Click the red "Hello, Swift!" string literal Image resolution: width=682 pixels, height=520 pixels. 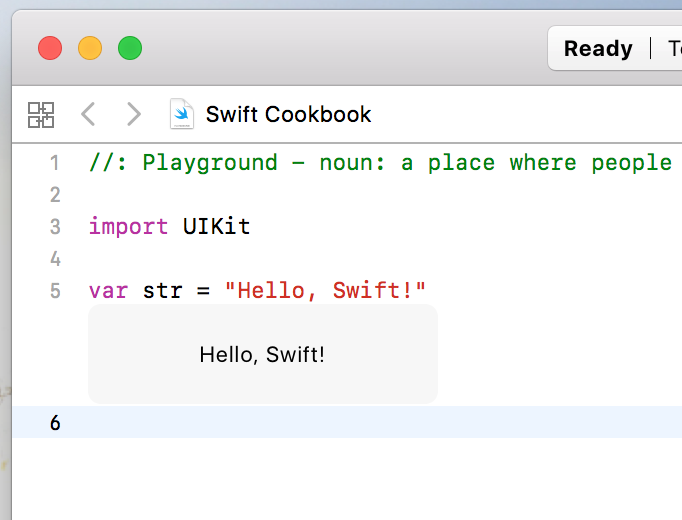pos(326,291)
